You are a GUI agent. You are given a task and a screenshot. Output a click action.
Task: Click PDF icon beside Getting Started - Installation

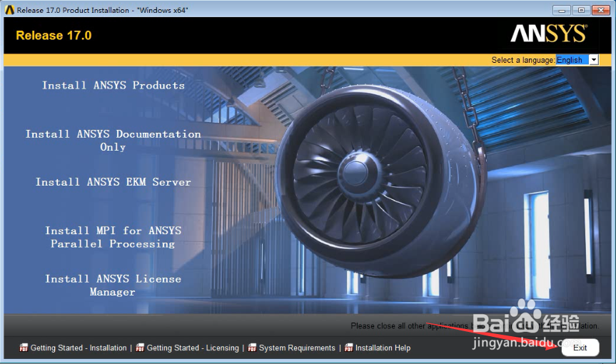(24, 348)
